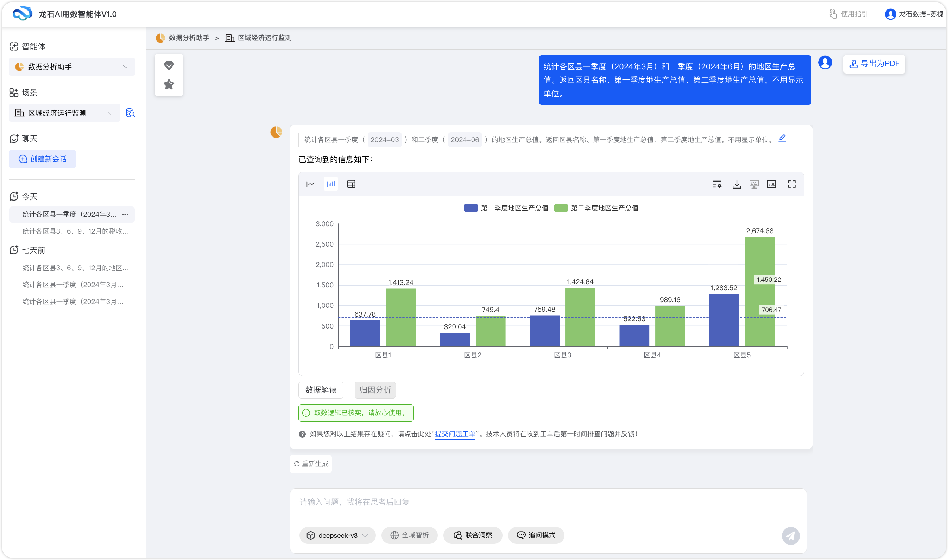Click 导出为PDF button
The image size is (948, 560).
874,64
